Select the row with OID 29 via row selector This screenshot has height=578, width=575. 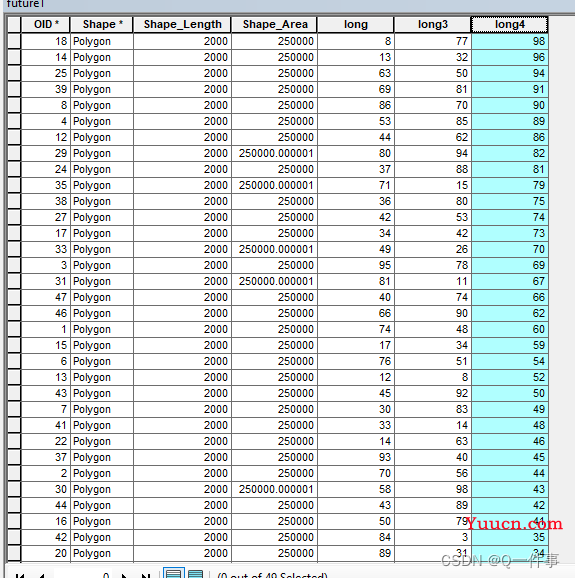pos(14,153)
